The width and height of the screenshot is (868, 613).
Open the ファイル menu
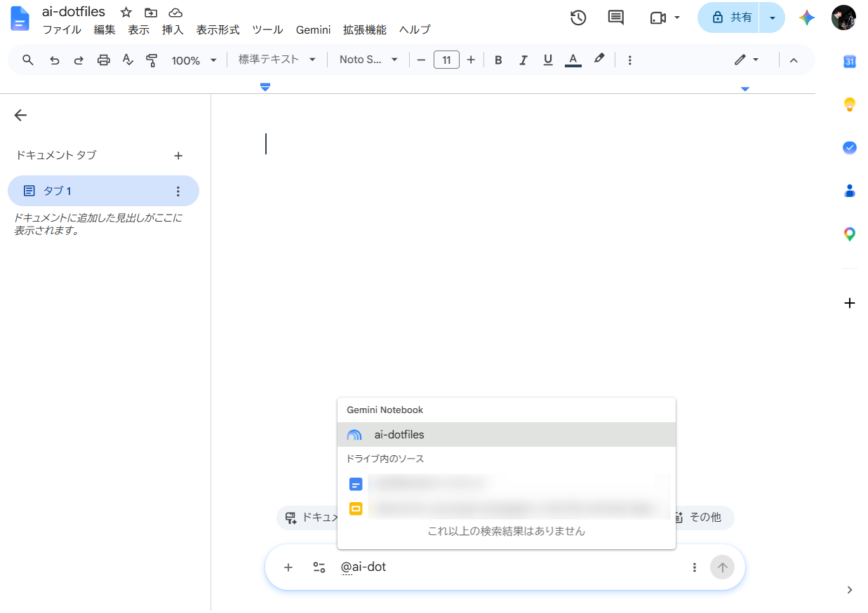[62, 30]
